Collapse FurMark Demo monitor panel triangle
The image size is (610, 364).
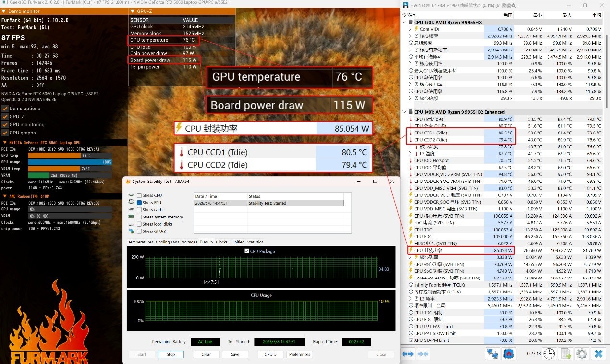4,11
